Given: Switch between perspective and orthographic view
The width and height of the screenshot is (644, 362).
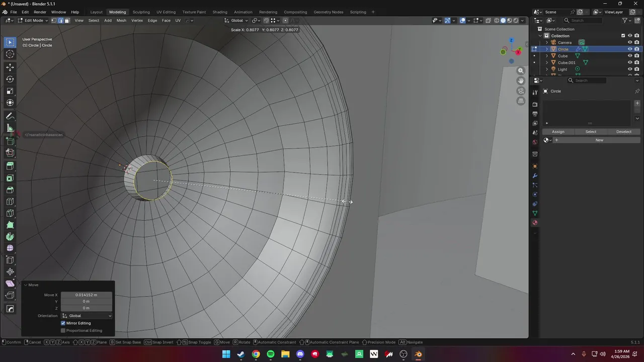Looking at the screenshot, I should 521,101.
